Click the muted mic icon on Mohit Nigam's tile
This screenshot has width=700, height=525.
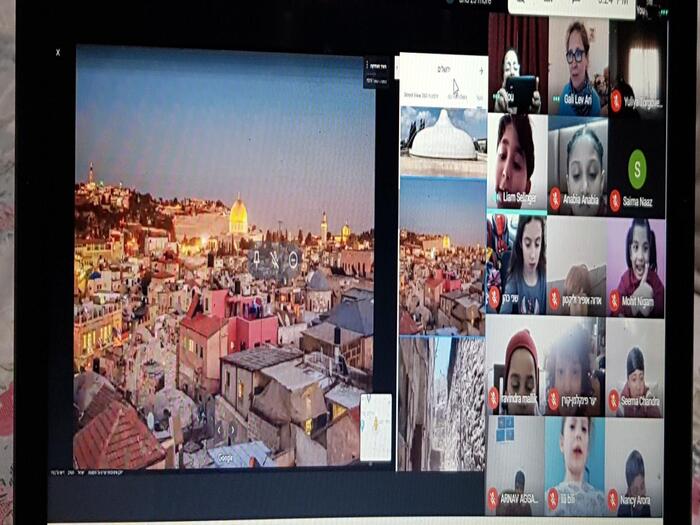coord(615,301)
